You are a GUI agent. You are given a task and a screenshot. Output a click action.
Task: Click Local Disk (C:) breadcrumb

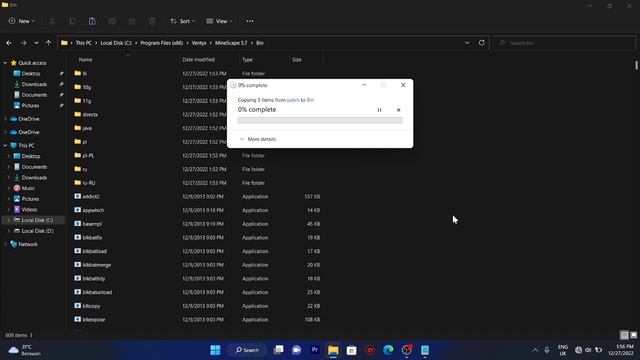pos(116,43)
